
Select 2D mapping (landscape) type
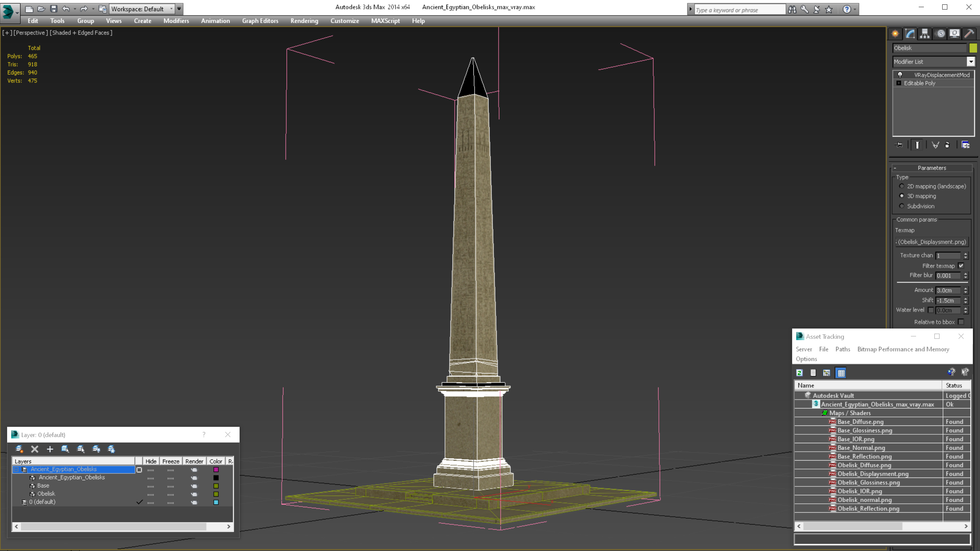tap(902, 186)
